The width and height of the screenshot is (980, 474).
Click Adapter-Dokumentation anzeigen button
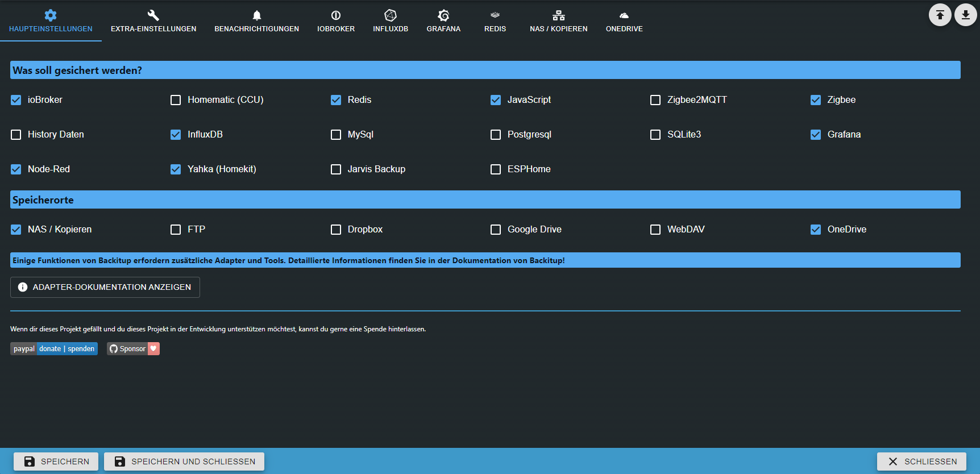tap(105, 287)
